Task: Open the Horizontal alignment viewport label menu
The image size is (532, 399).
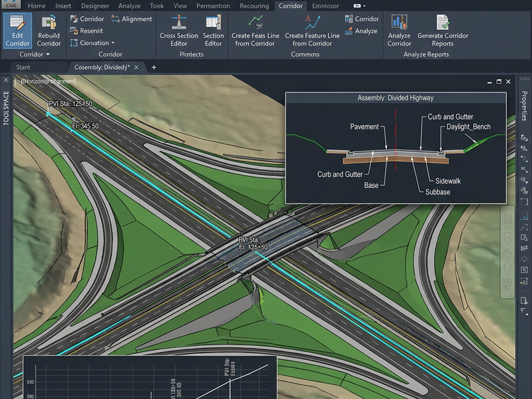Action: tap(46, 81)
